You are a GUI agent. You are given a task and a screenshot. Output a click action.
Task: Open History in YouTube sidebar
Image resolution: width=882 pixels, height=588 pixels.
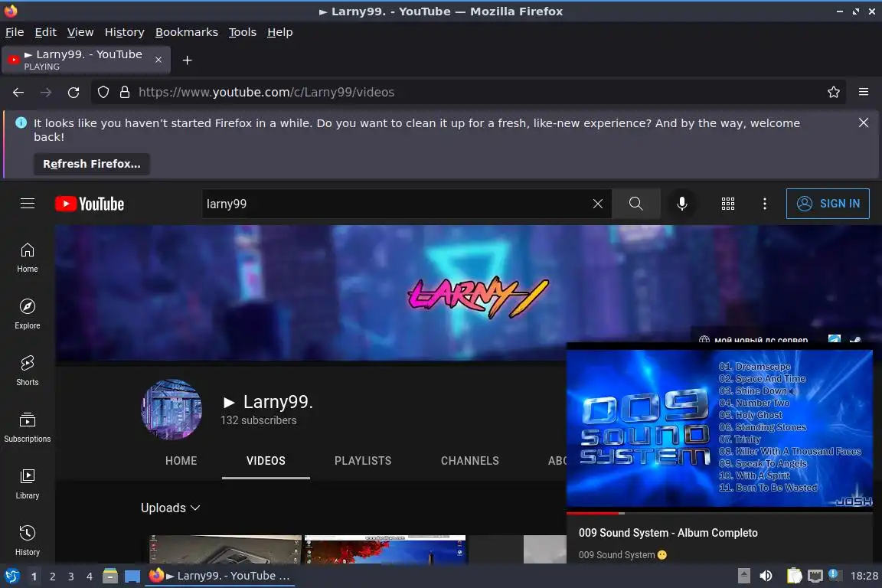pos(28,541)
